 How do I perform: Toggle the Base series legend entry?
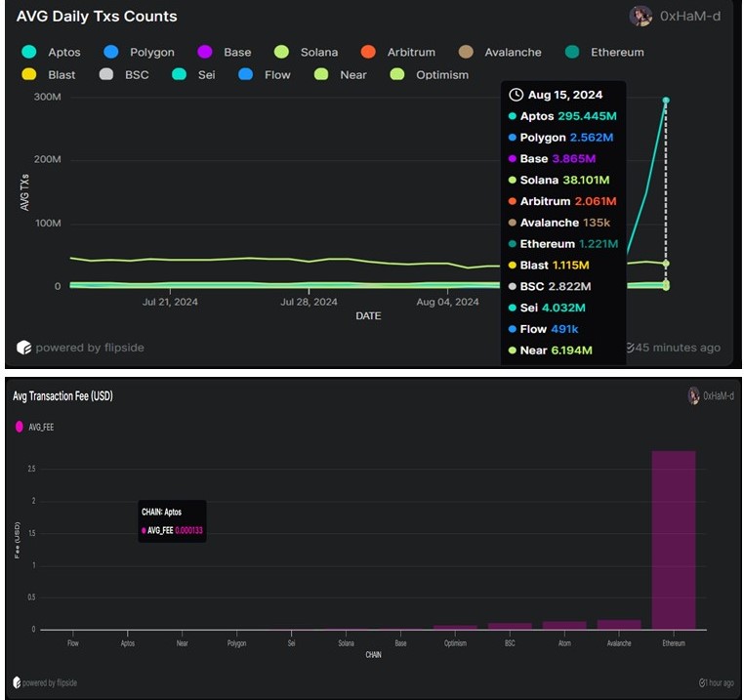coord(225,52)
